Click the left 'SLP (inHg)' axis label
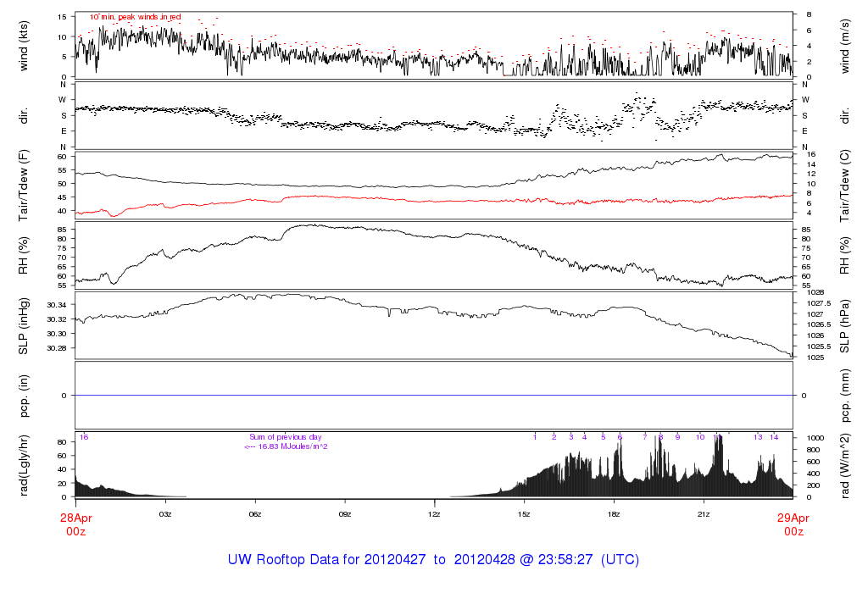 pos(24,324)
